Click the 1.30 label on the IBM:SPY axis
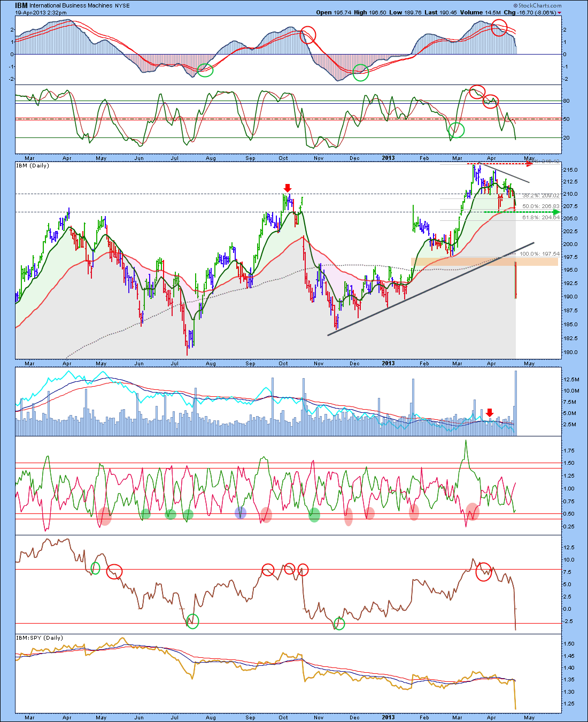Image resolution: width=588 pixels, height=722 pixels. 569,692
